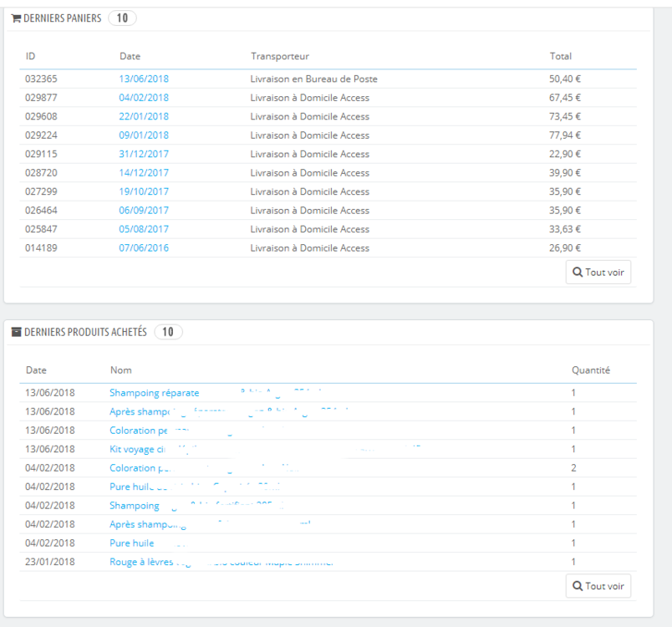Viewport: 672px width, 627px height.
Task: Open the cart dated 31/12/2017
Action: 144,154
